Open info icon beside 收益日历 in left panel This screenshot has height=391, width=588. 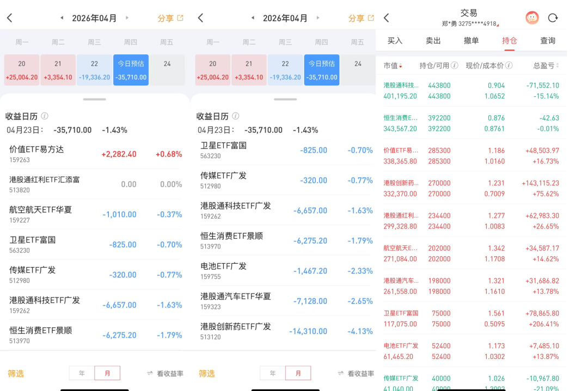[x=45, y=116]
